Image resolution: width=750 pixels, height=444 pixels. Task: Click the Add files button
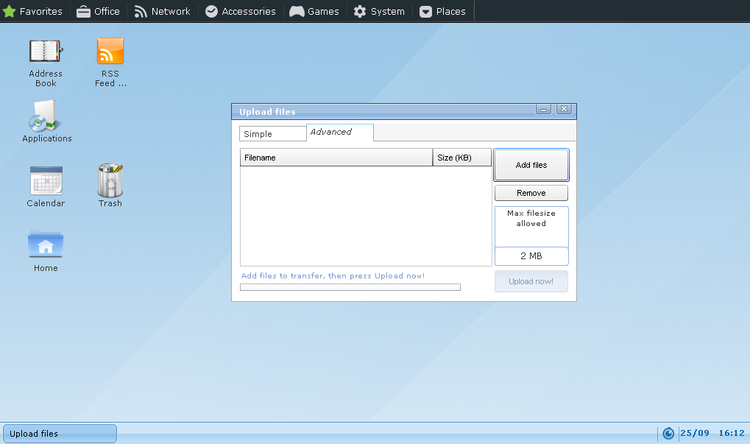tap(531, 165)
